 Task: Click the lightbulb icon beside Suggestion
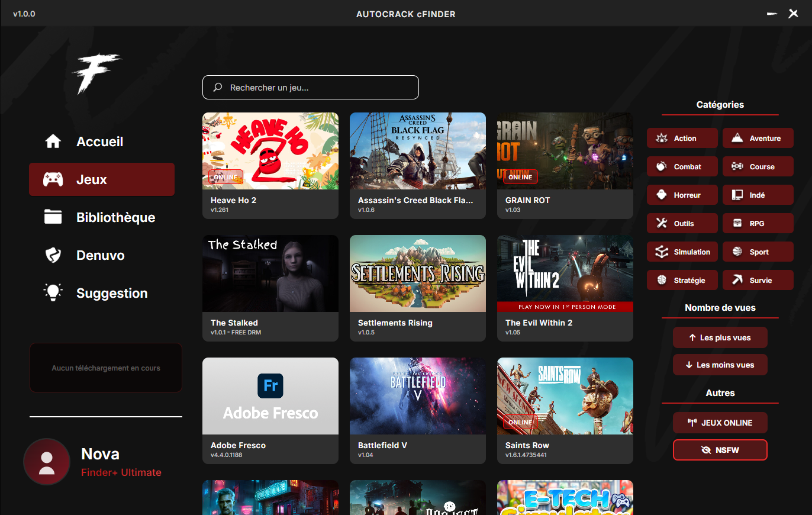53,292
